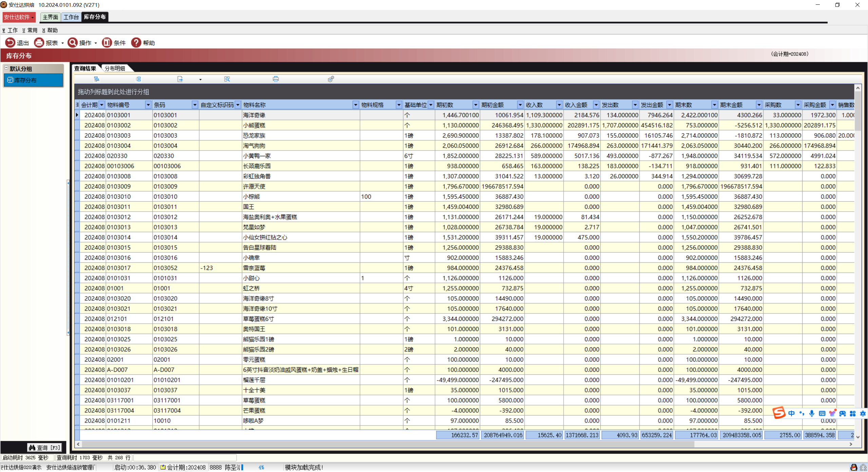Click the printer icon in grid toolbar

[x=276, y=79]
